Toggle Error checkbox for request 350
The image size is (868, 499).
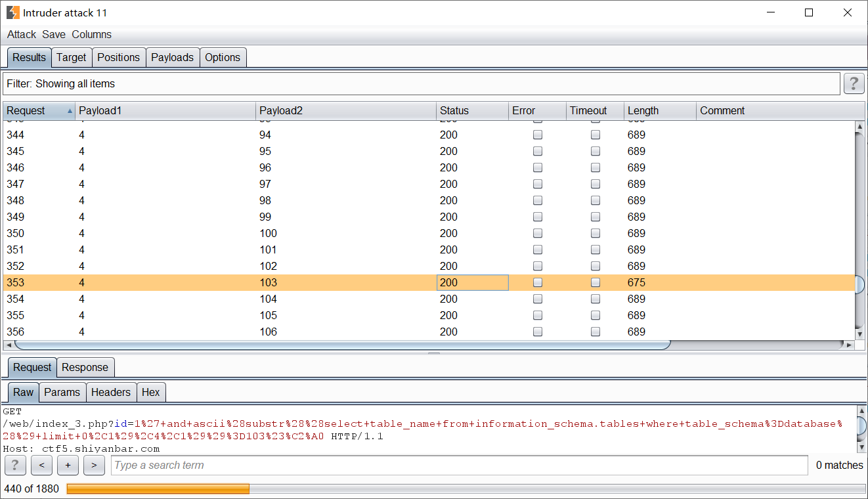pos(538,233)
